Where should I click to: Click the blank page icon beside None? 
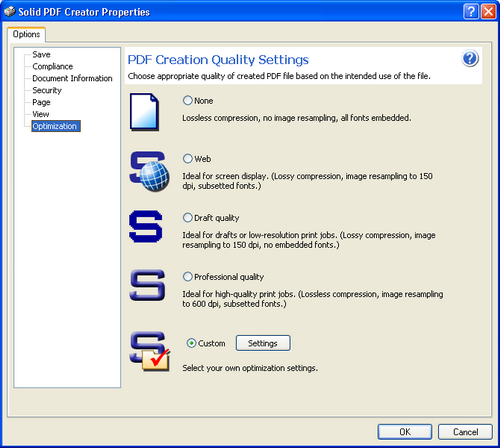pyautogui.click(x=144, y=112)
